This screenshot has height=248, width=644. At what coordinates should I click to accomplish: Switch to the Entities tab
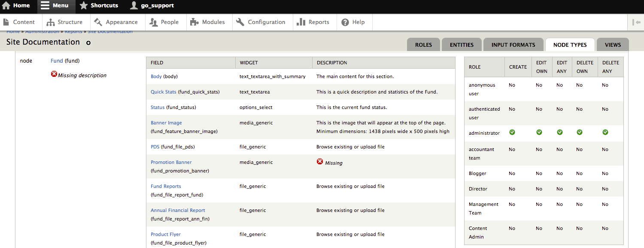(462, 45)
